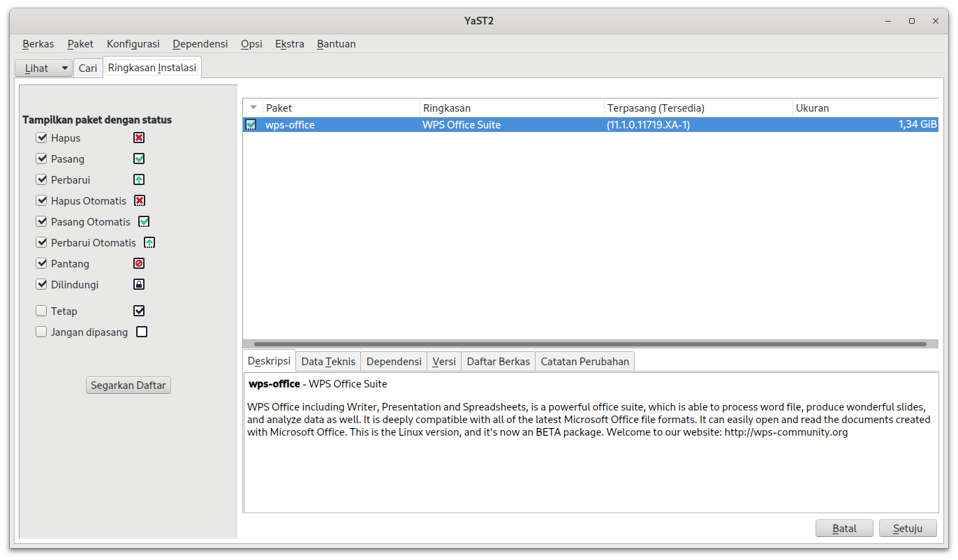The width and height of the screenshot is (958, 560).
Task: Switch to the Data Teknis tab
Action: [x=328, y=362]
